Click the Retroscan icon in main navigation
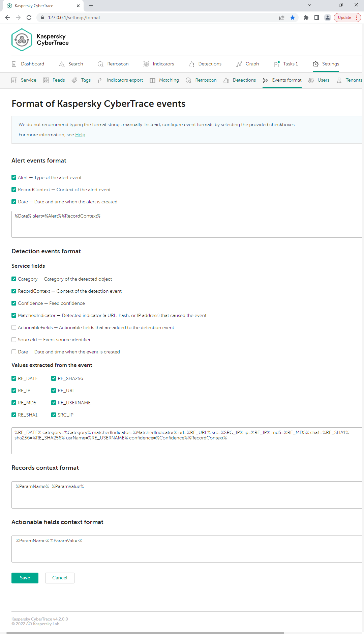The image size is (364, 634). pos(100,64)
